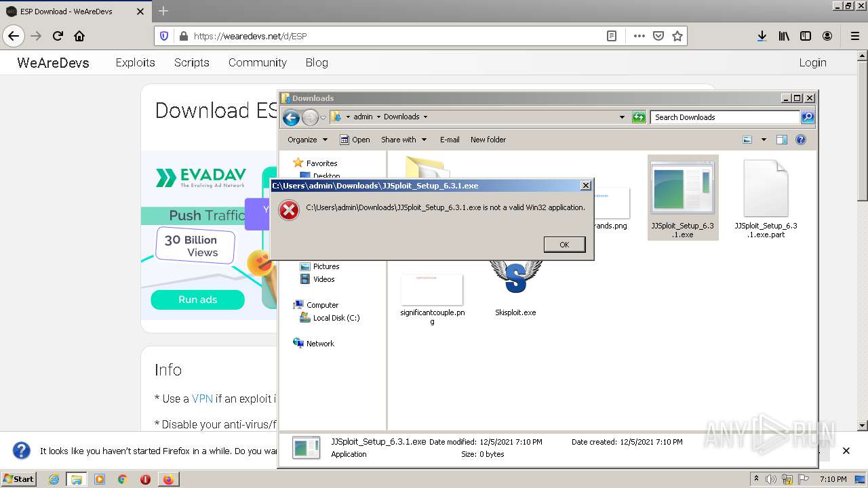Click the folder back history dropdown arrow
Viewport: 868px width, 488px height.
coord(323,117)
